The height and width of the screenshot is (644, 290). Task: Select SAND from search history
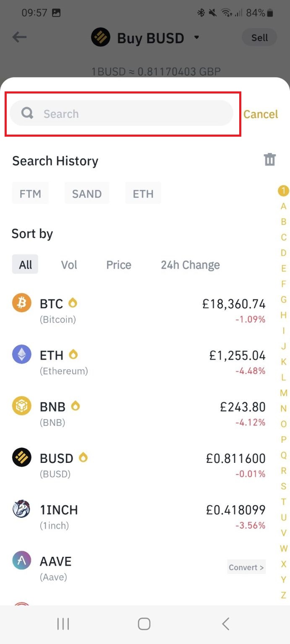pyautogui.click(x=87, y=194)
